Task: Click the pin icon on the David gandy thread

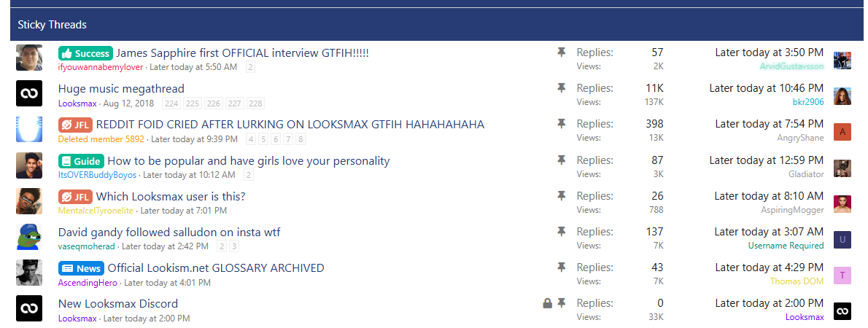Action: click(562, 232)
